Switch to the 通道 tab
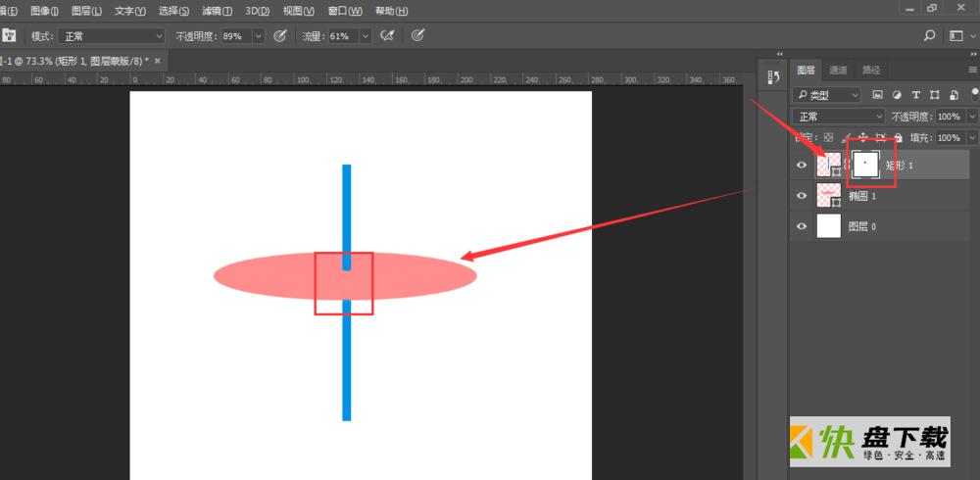 pos(838,70)
